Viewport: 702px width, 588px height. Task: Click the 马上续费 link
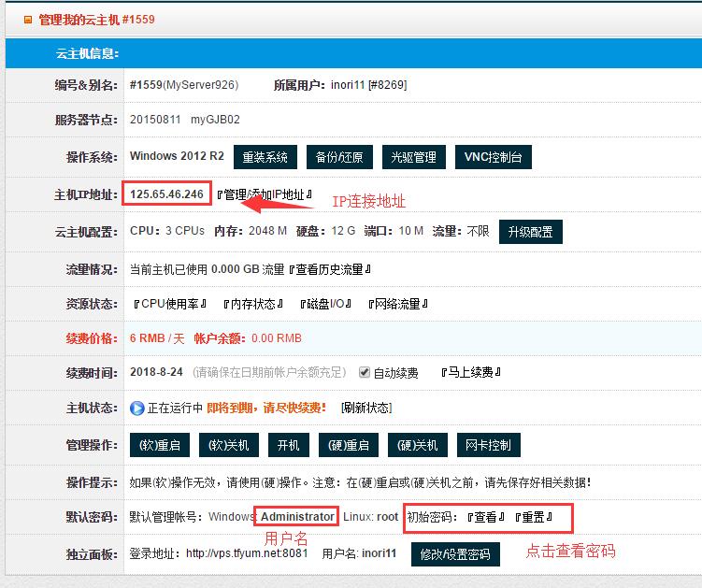click(x=471, y=372)
